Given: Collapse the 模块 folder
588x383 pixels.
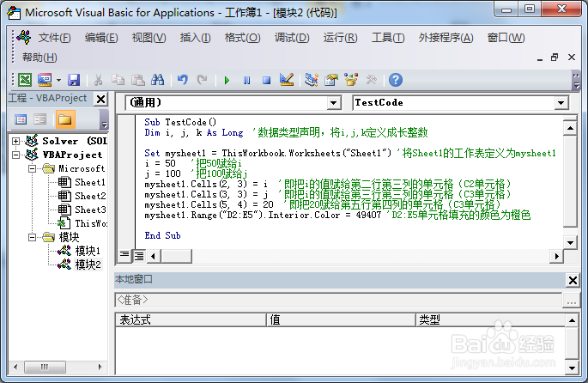Looking at the screenshot, I should 33,237.
